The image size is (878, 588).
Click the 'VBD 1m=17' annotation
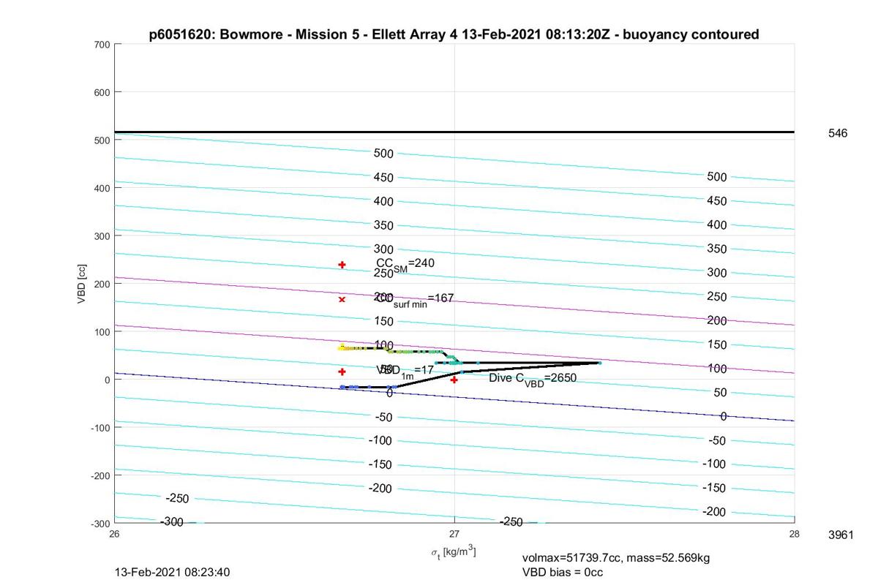(x=405, y=371)
